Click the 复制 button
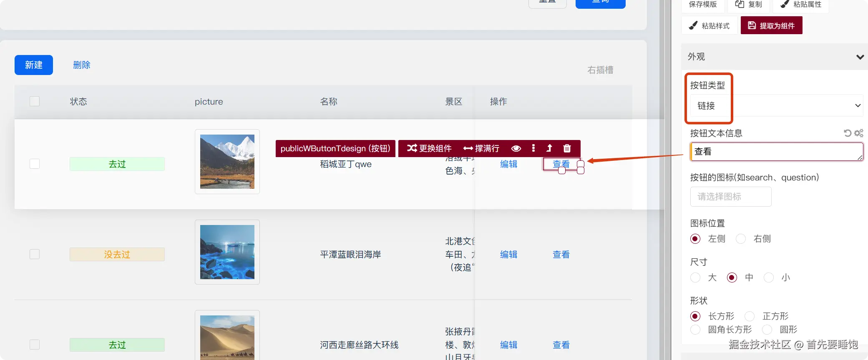Image resolution: width=868 pixels, height=360 pixels. [748, 5]
